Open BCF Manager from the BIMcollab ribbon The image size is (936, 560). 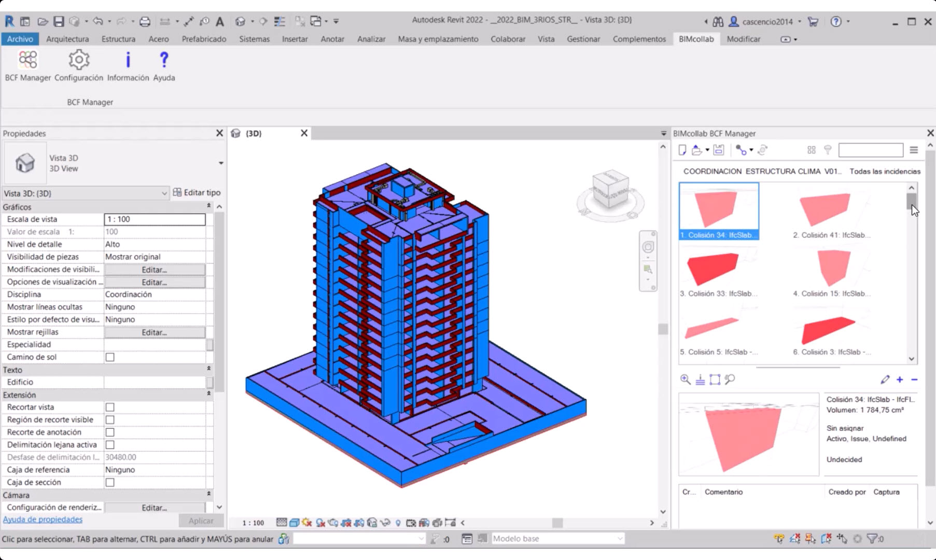[27, 65]
